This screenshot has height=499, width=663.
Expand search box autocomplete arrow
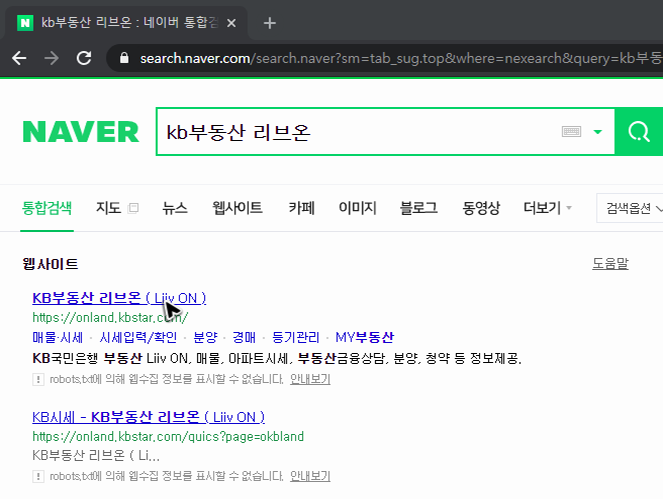pyautogui.click(x=597, y=132)
